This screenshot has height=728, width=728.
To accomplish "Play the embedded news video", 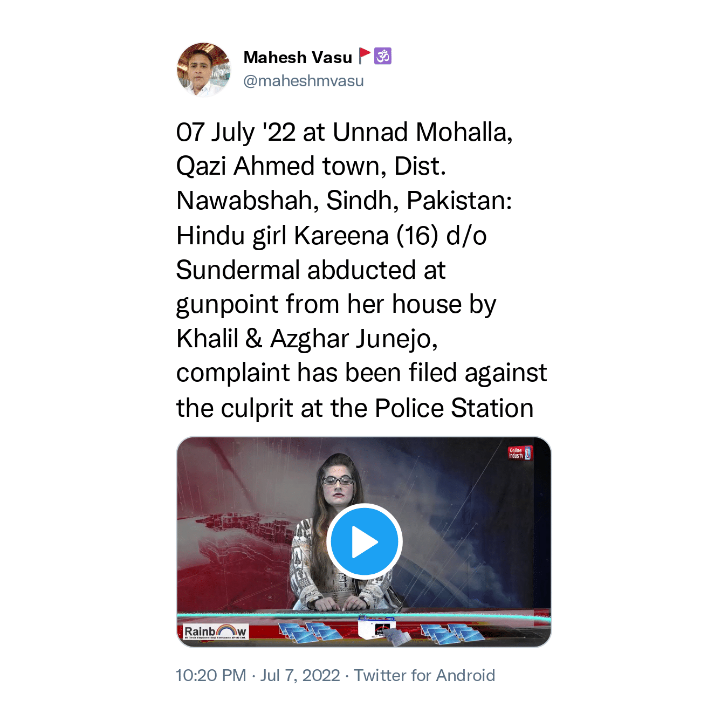I will coord(364,541).
